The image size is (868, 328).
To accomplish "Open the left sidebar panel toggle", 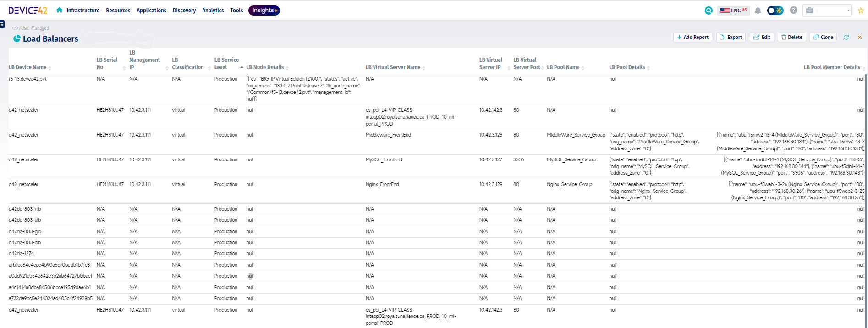I will (2, 24).
